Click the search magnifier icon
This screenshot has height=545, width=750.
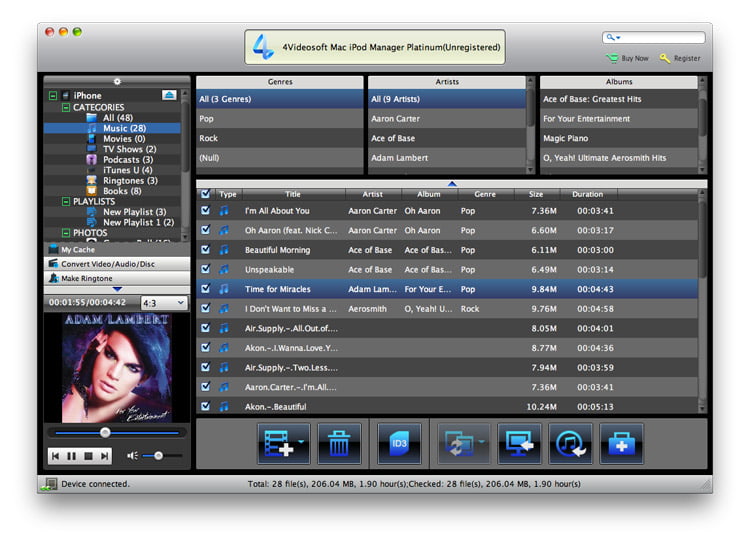click(x=610, y=37)
